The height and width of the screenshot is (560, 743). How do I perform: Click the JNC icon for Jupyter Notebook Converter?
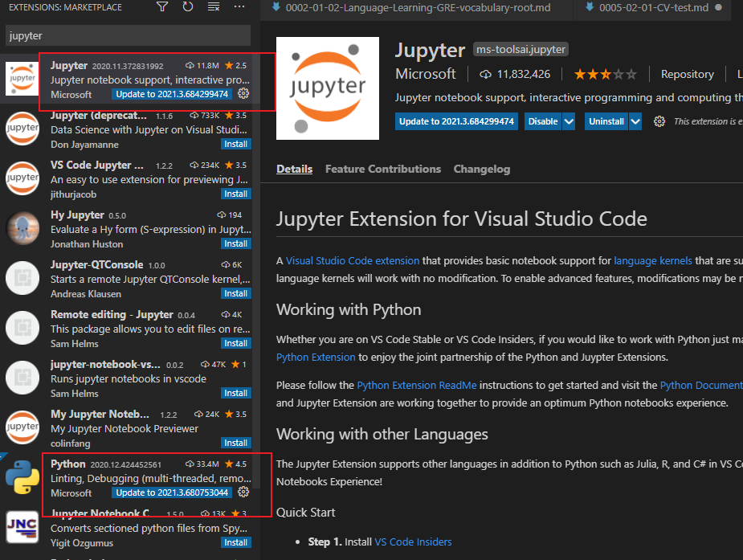[x=22, y=528]
